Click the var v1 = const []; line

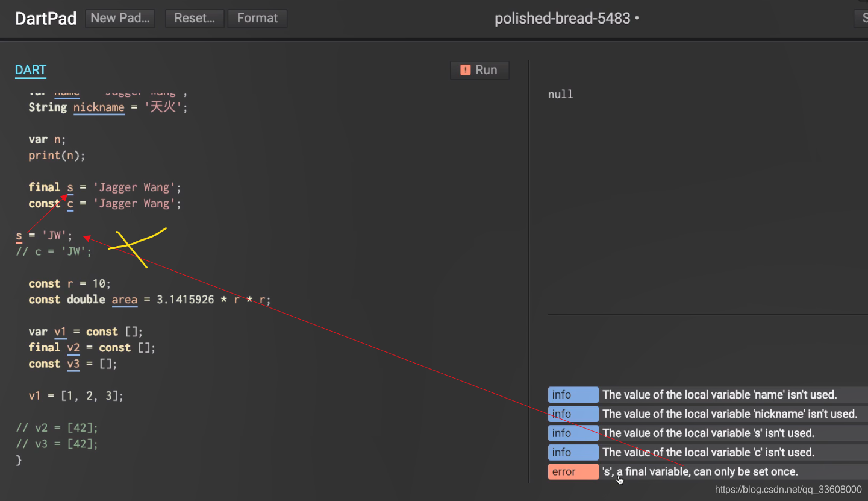point(86,332)
